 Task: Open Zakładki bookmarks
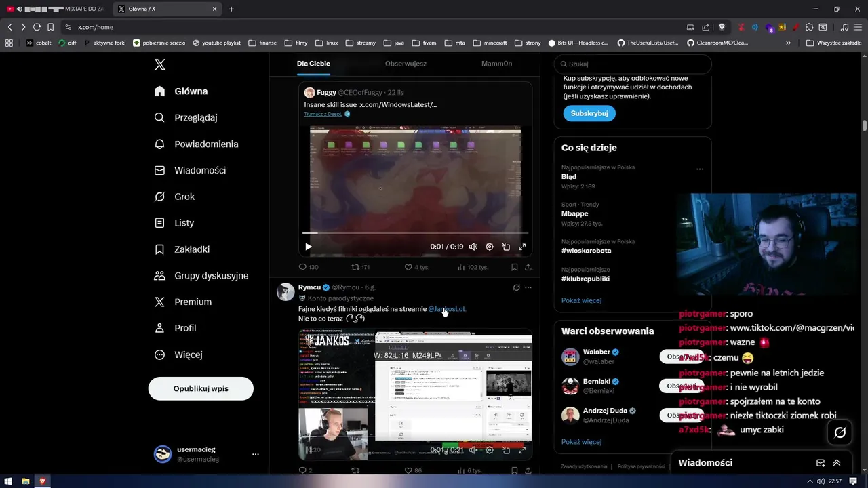[x=182, y=249]
